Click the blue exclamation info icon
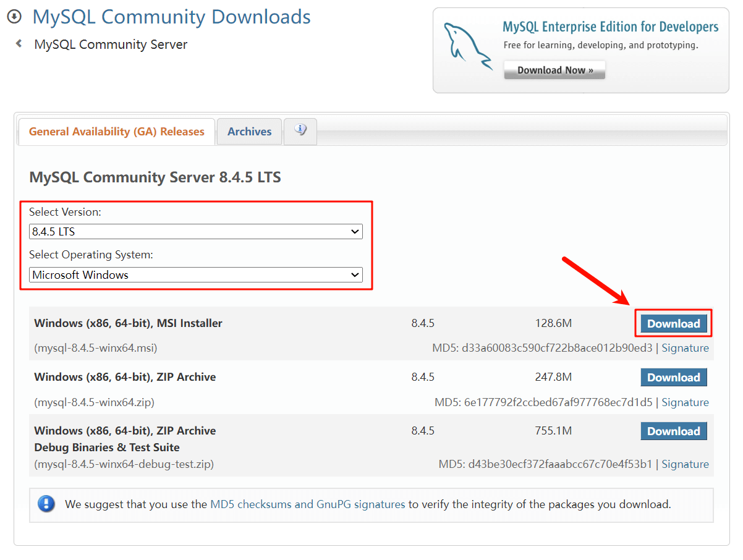 click(x=46, y=504)
